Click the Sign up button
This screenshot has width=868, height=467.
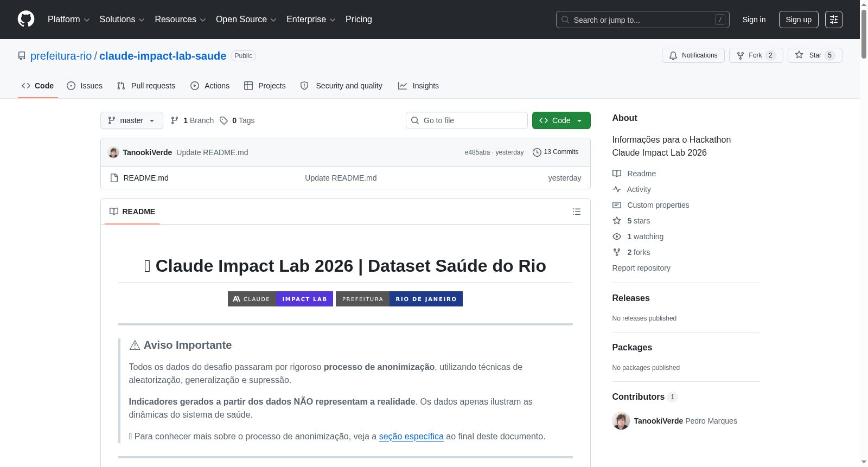point(799,20)
